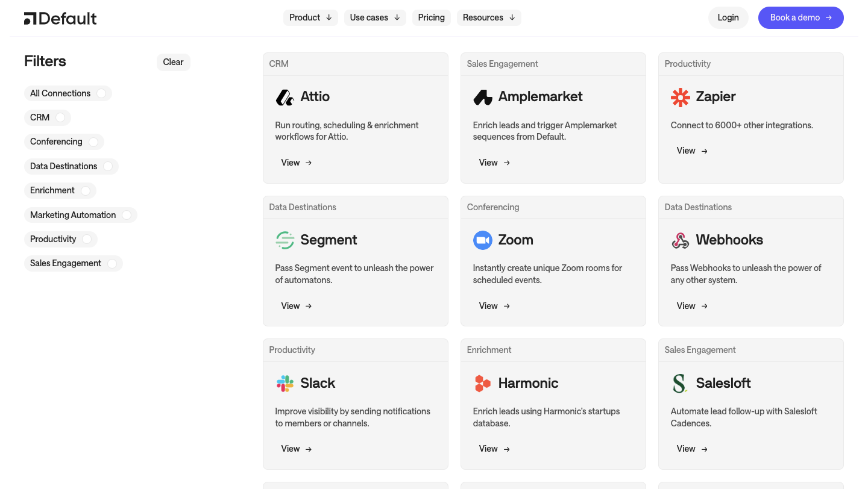Viewport: 868px width, 489px height.
Task: Click the Webhooks logo icon
Action: pos(680,240)
